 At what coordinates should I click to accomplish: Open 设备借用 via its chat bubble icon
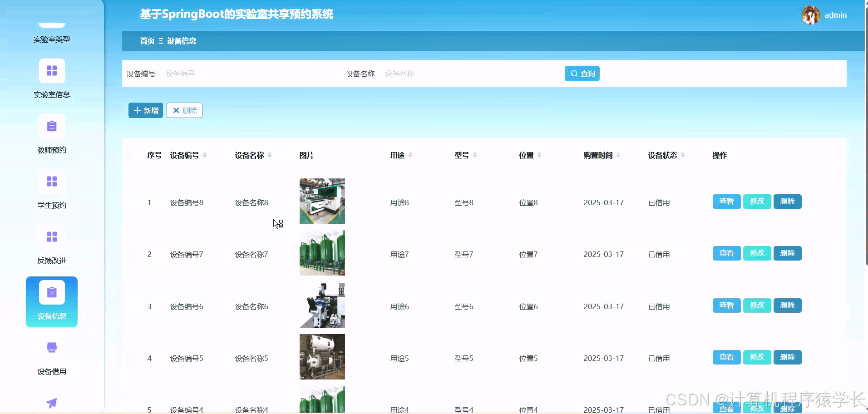[x=51, y=347]
